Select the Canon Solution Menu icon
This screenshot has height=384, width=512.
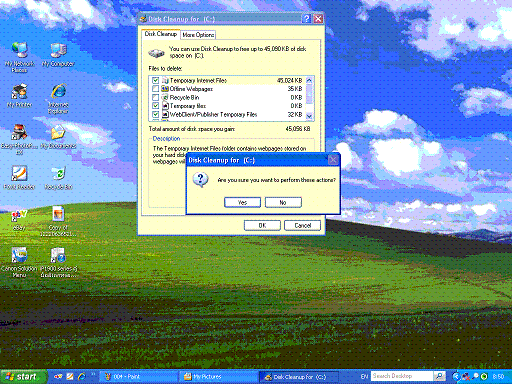[x=19, y=263]
